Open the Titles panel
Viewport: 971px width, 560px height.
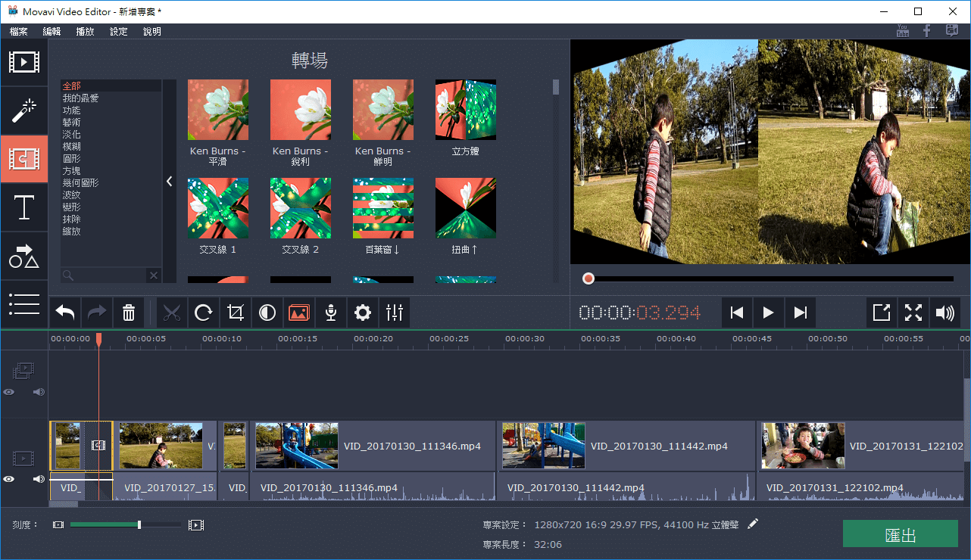pos(24,207)
